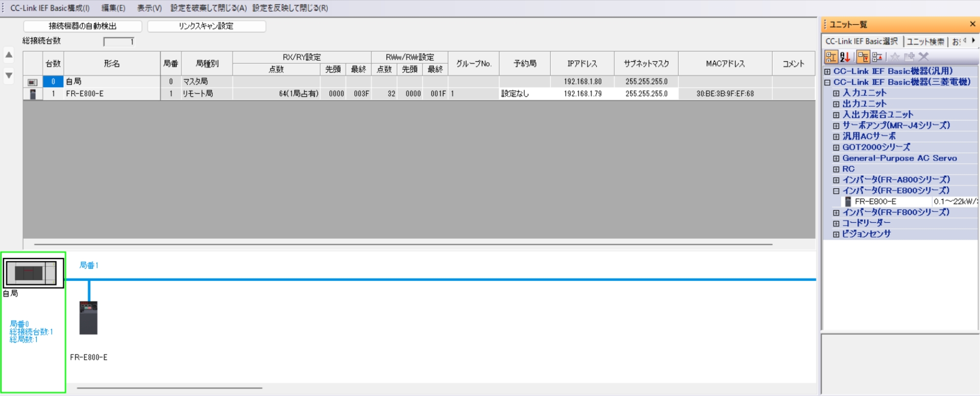The width and height of the screenshot is (980, 396).
Task: Expand the サーボアンプ(MR-J4シリーズ) tree node
Action: 836,126
